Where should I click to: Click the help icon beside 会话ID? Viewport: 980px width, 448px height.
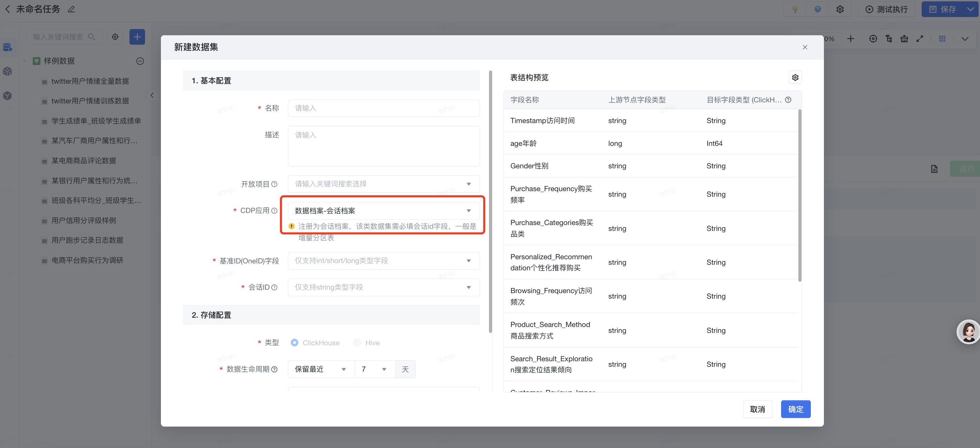(x=274, y=287)
